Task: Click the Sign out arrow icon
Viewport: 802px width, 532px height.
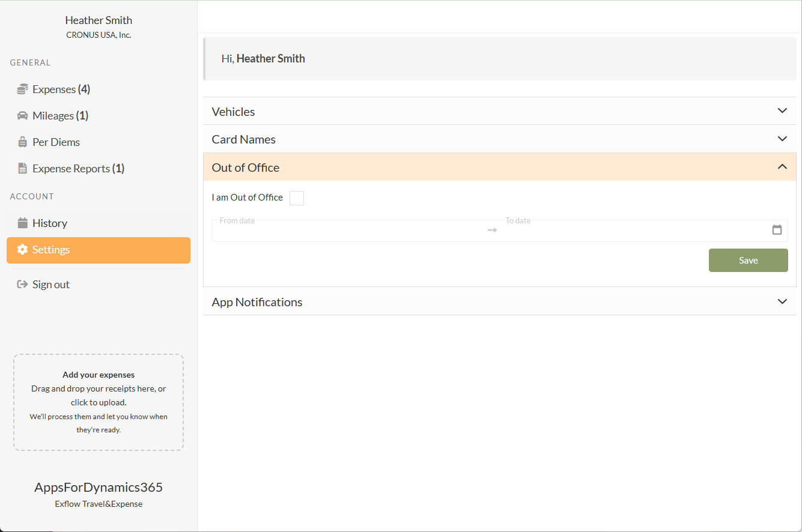Action: [22, 285]
